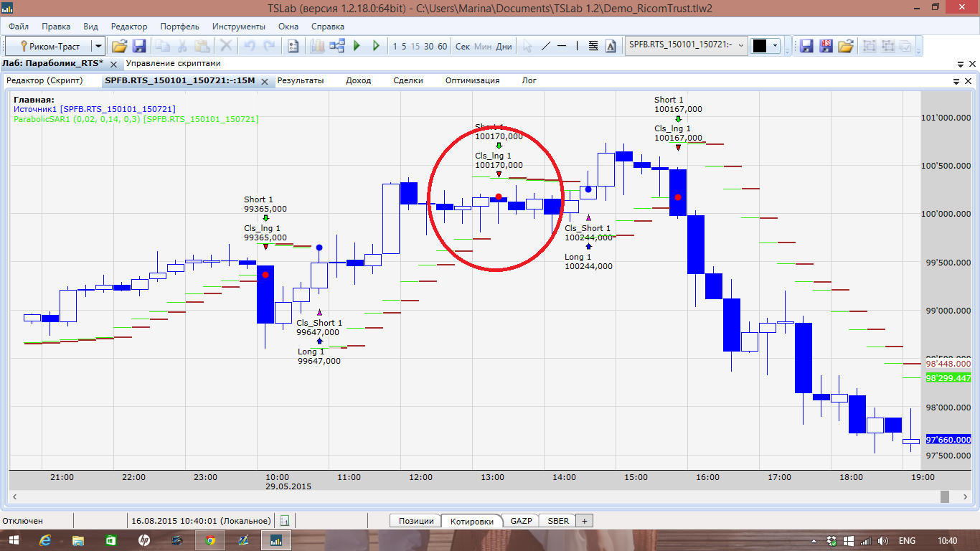Click the blue save icon right of the color box
The height and width of the screenshot is (551, 980).
point(806,46)
